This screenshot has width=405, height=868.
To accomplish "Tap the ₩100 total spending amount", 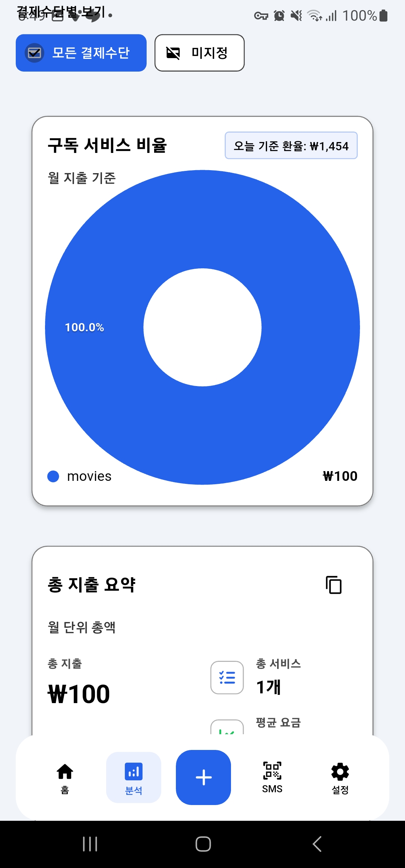I will point(79,694).
